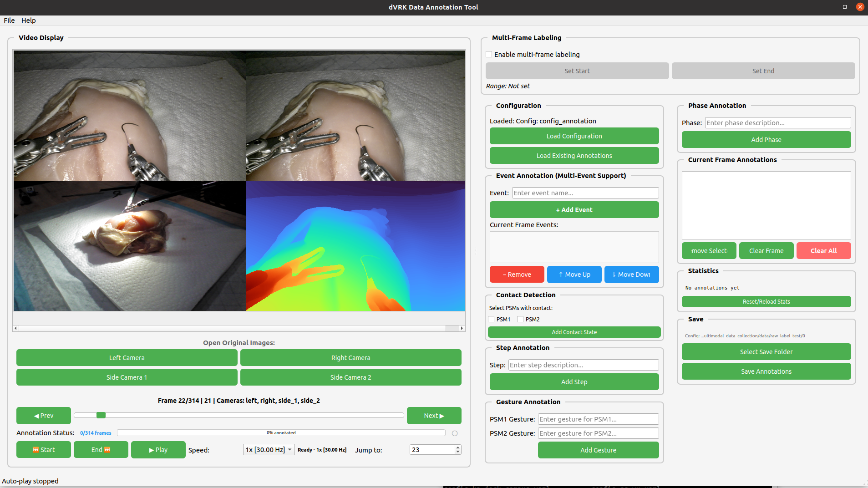Check the PSM1 contact checkbox
Screen dimensions: 868x488
(x=492, y=319)
